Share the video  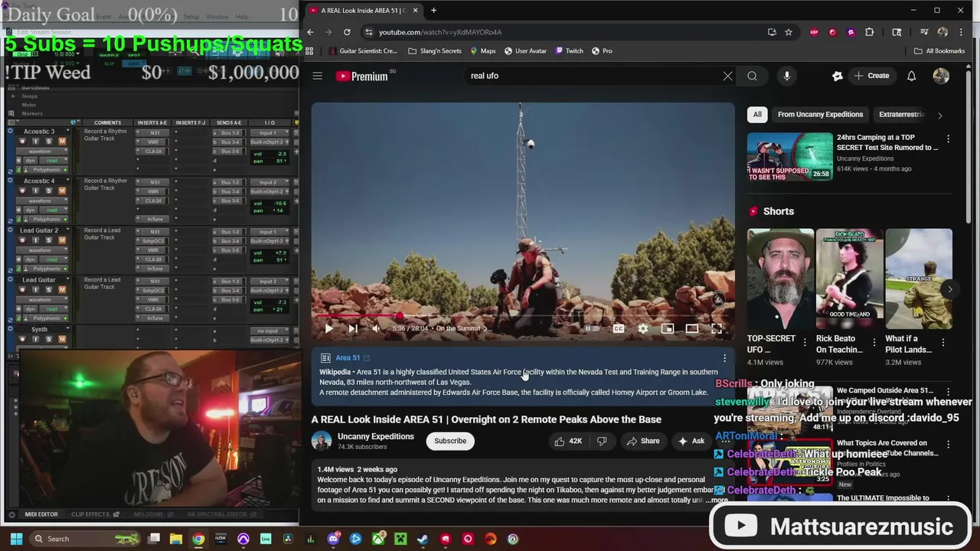pos(642,441)
